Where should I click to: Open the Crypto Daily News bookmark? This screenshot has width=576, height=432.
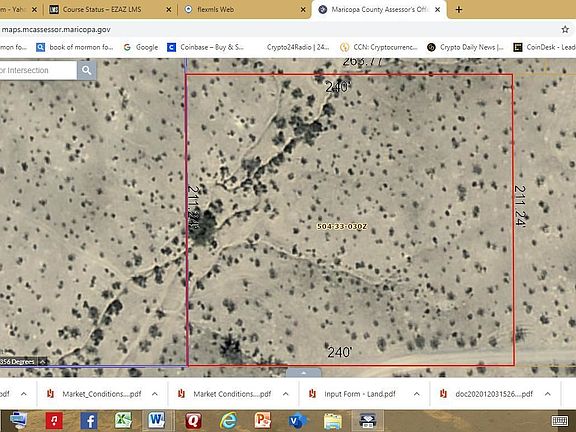(x=465, y=47)
